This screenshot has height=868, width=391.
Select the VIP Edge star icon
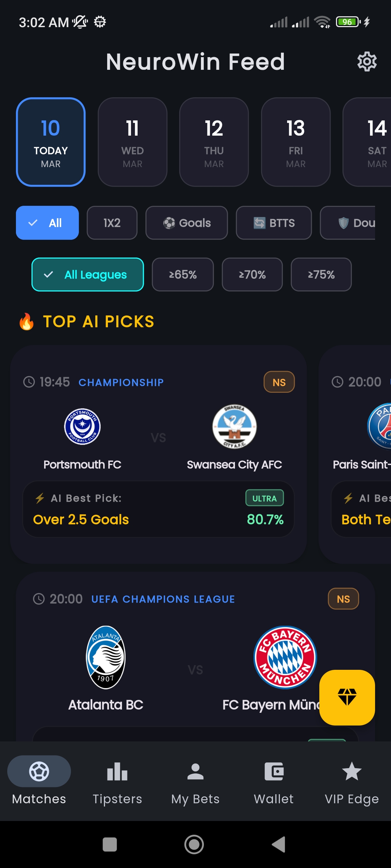click(x=352, y=771)
